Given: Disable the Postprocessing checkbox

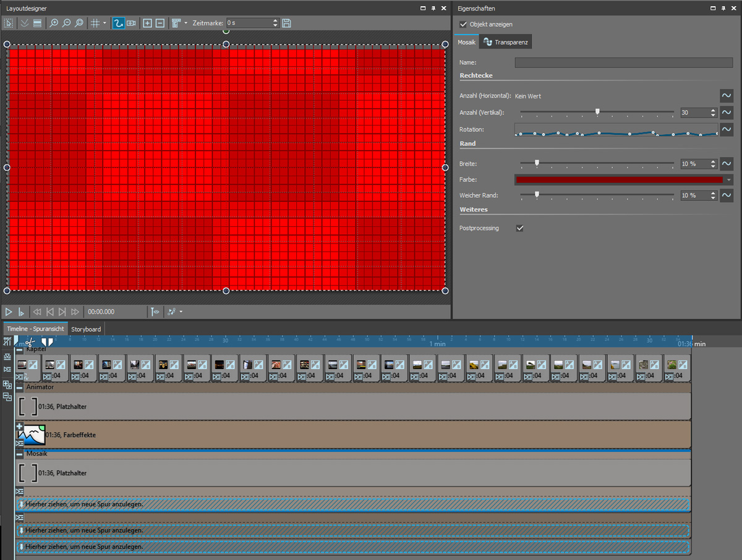Looking at the screenshot, I should click(x=520, y=228).
